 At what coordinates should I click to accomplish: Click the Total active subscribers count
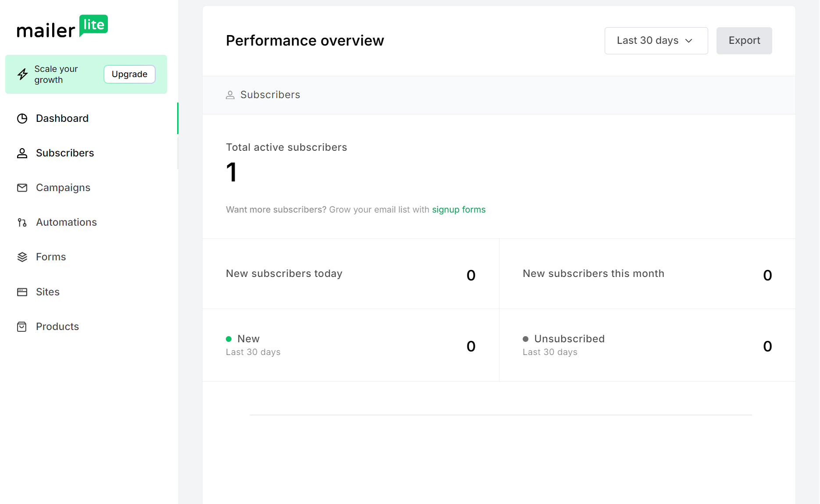click(x=231, y=172)
